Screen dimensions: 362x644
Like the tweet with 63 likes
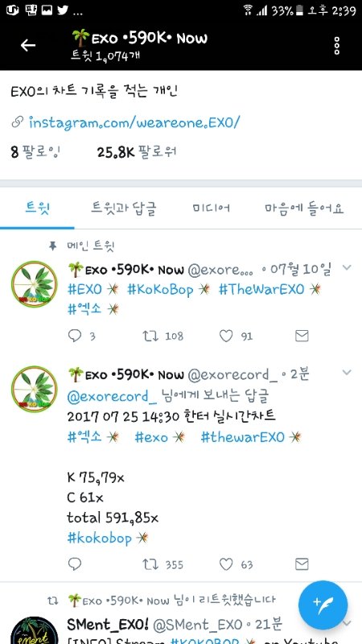coord(226,564)
